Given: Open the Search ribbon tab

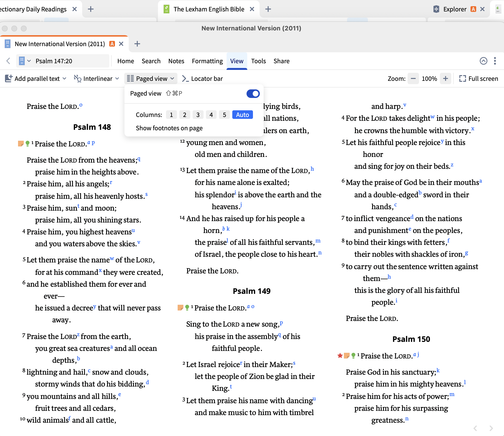Looking at the screenshot, I should tap(151, 61).
